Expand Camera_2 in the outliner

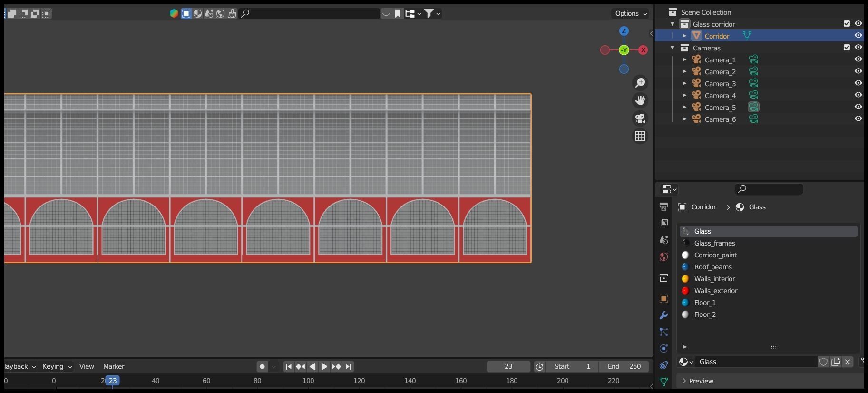(x=684, y=71)
